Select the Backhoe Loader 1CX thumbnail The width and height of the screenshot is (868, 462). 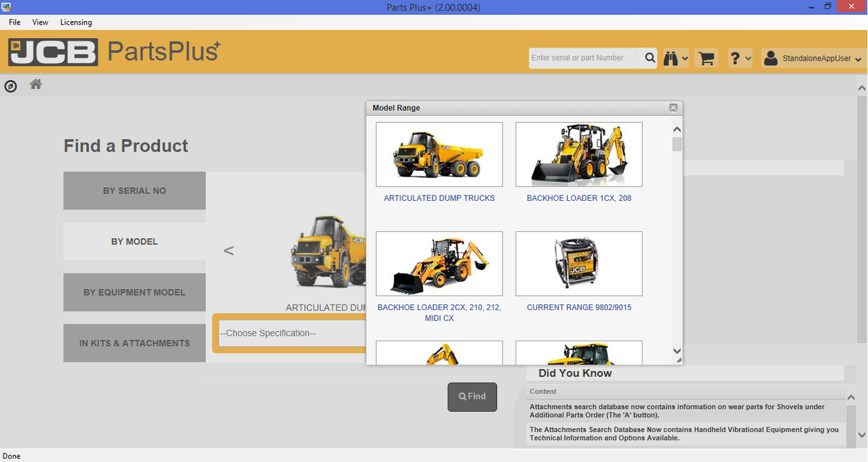[579, 155]
